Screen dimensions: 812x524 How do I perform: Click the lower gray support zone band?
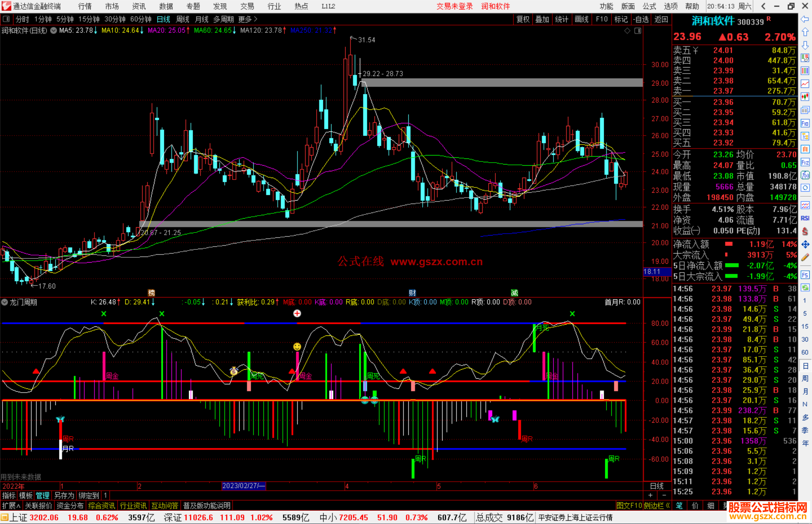[391, 224]
